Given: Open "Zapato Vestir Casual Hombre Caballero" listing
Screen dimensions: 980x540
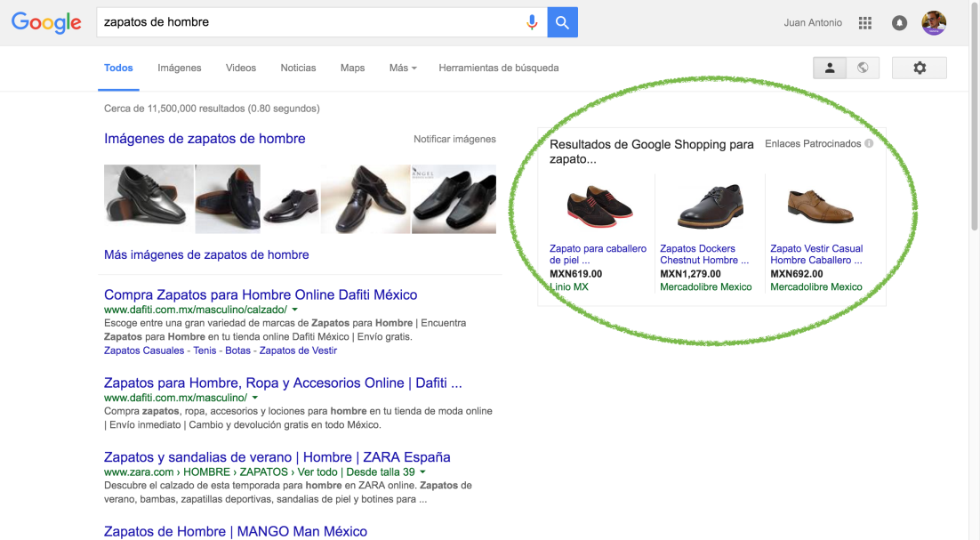Looking at the screenshot, I should 816,254.
